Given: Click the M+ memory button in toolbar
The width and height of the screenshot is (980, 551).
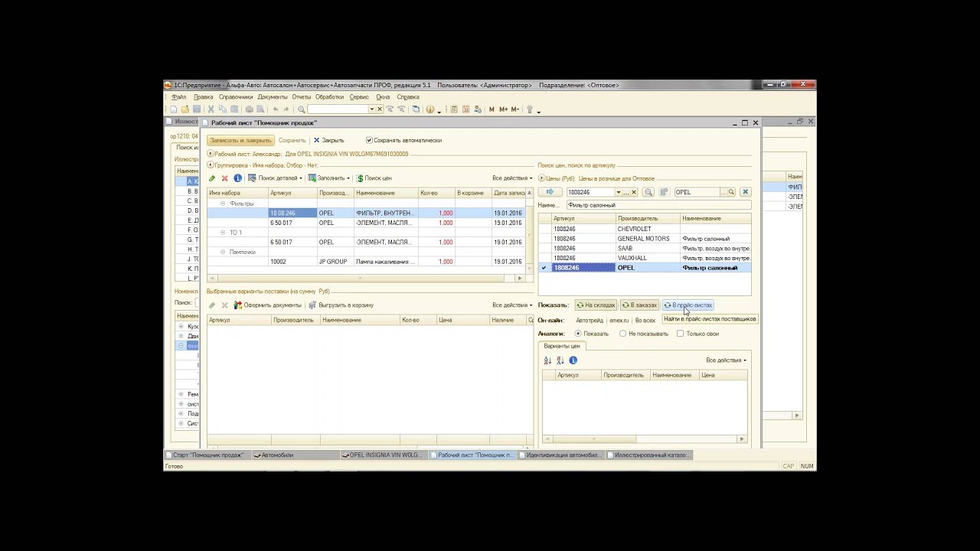Looking at the screenshot, I should click(x=504, y=109).
